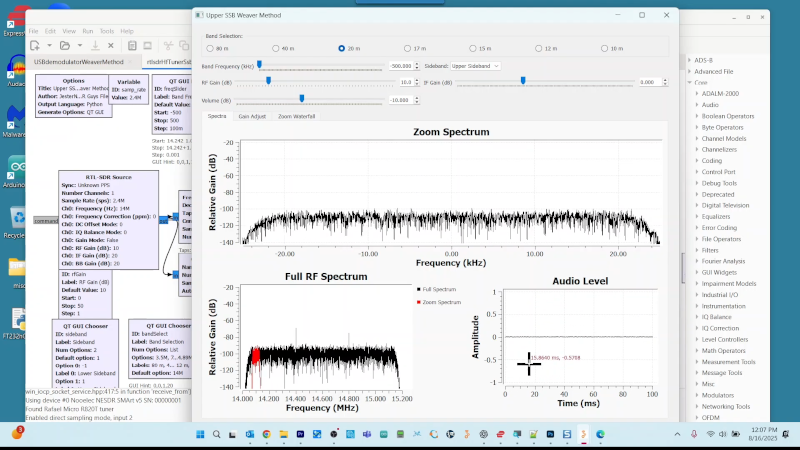Select the 40 m band radio button
Viewport: 800px width, 450px height.
[276, 48]
